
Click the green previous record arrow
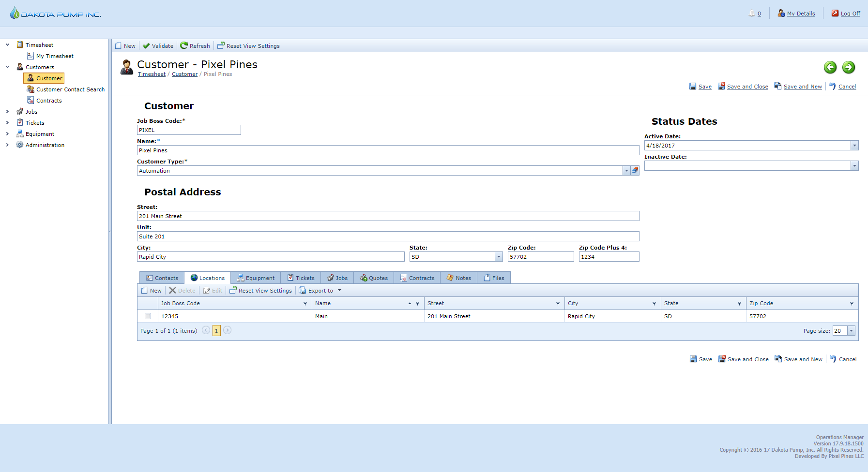[x=830, y=67]
